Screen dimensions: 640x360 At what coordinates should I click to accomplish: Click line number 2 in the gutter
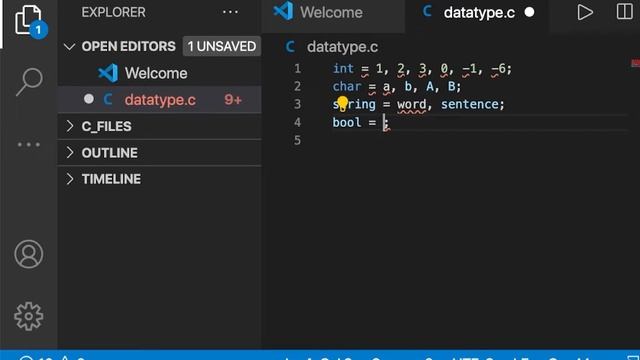point(298,86)
